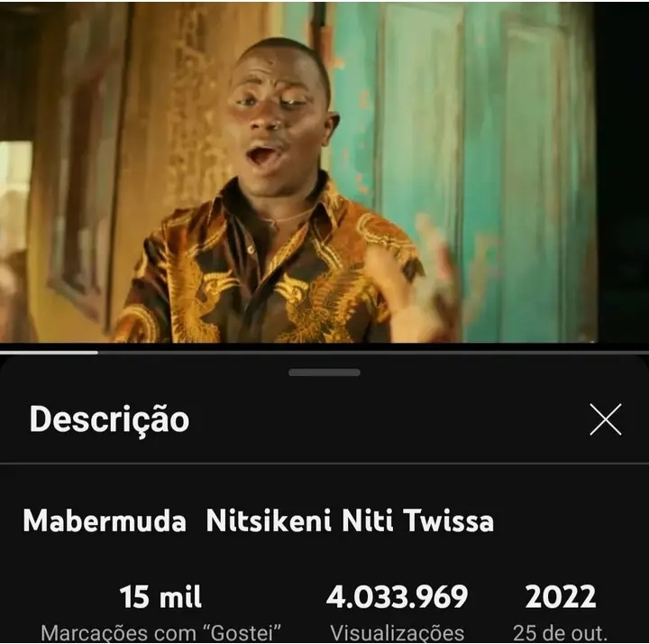Tap the 2022 year value
Screen dimensions: 649x644
point(561,597)
